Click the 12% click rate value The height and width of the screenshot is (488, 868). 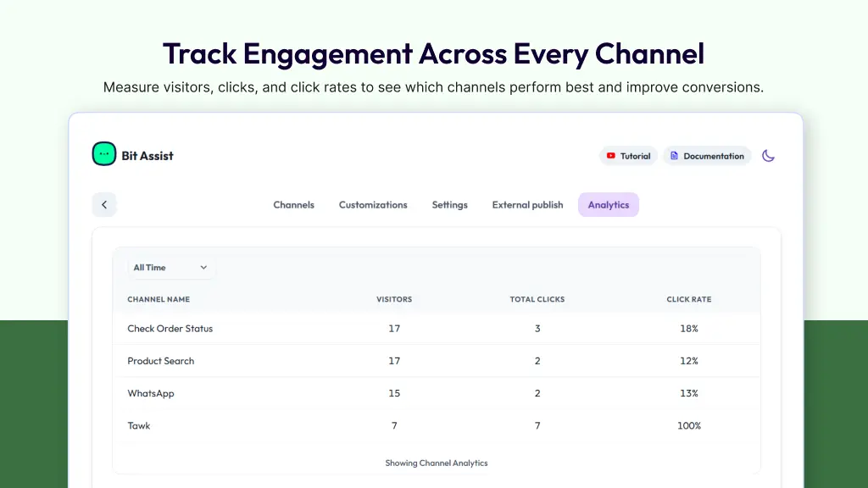click(688, 361)
